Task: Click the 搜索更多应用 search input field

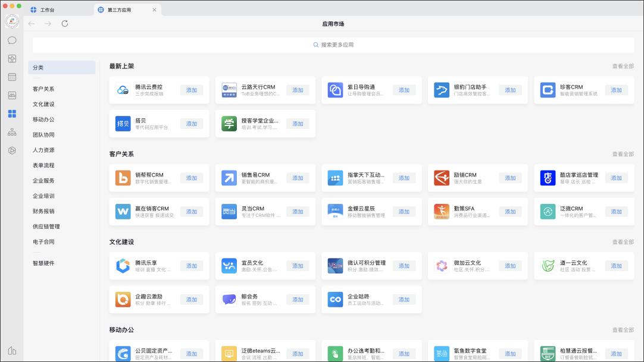Action: pyautogui.click(x=334, y=44)
